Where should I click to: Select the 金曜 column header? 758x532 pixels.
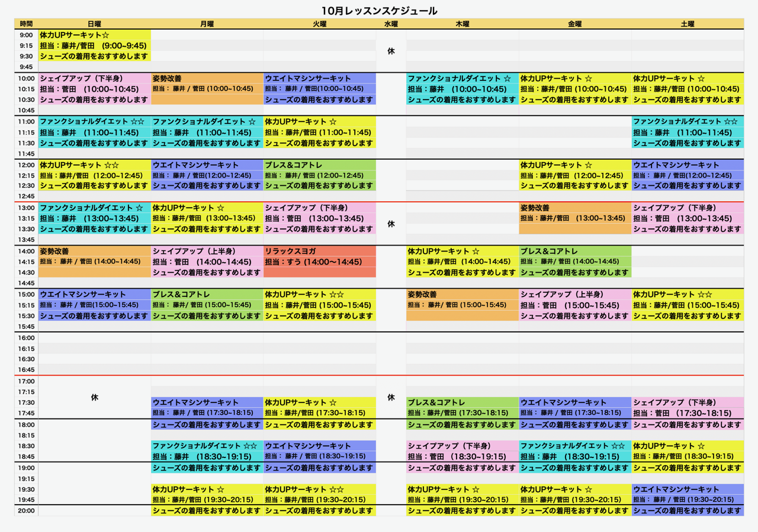tap(575, 24)
